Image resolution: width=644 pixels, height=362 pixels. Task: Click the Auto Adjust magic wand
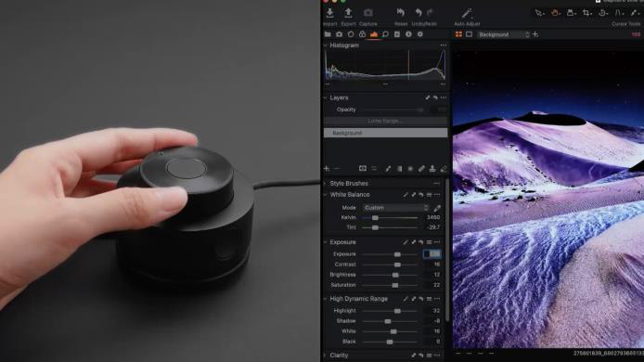pos(467,14)
